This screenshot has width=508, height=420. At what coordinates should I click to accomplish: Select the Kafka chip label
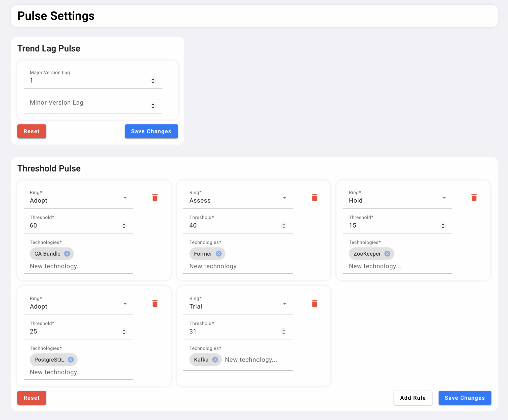pos(201,360)
